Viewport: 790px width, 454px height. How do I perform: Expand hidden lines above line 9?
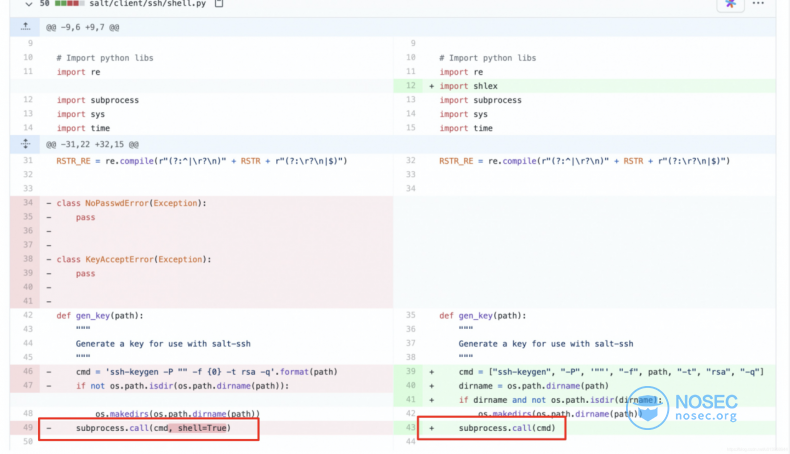click(x=25, y=26)
